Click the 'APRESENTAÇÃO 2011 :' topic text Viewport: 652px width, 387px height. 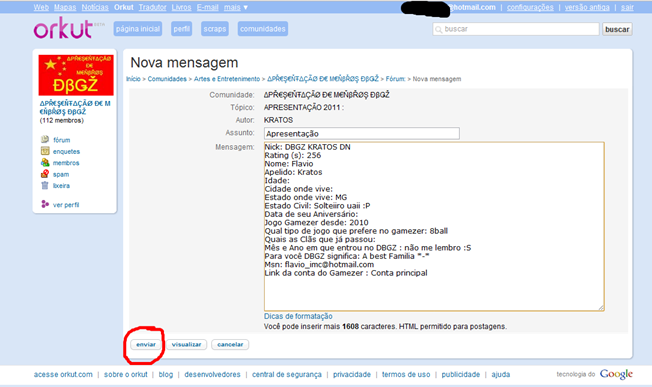tap(304, 107)
